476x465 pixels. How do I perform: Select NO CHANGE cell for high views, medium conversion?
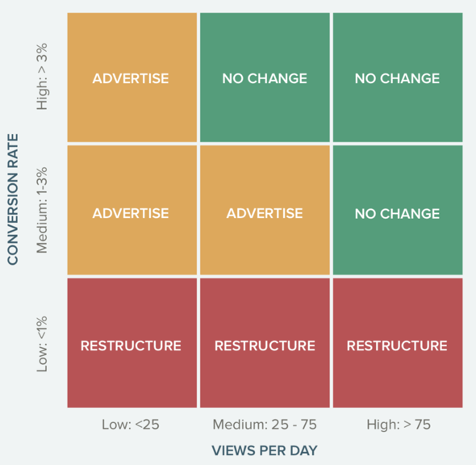click(x=398, y=210)
